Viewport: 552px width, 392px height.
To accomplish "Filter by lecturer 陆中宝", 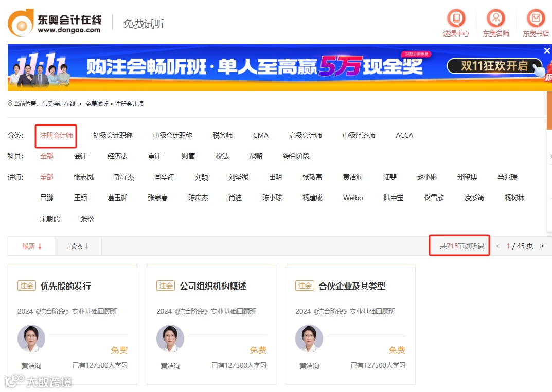I will coord(393,198).
